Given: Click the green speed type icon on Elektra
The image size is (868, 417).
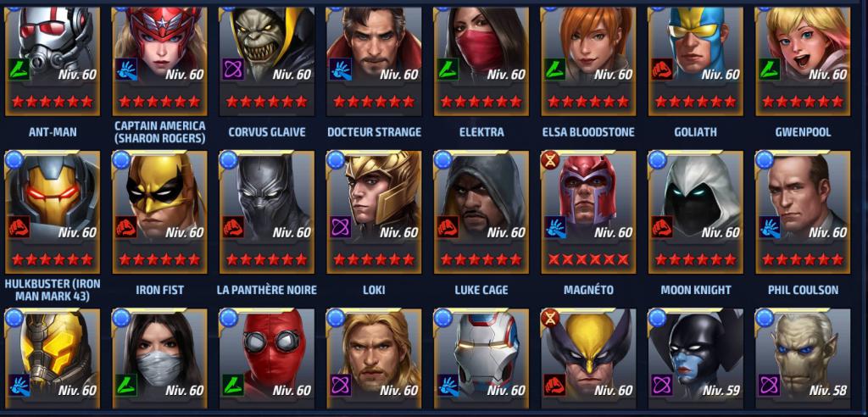Looking at the screenshot, I should [448, 69].
